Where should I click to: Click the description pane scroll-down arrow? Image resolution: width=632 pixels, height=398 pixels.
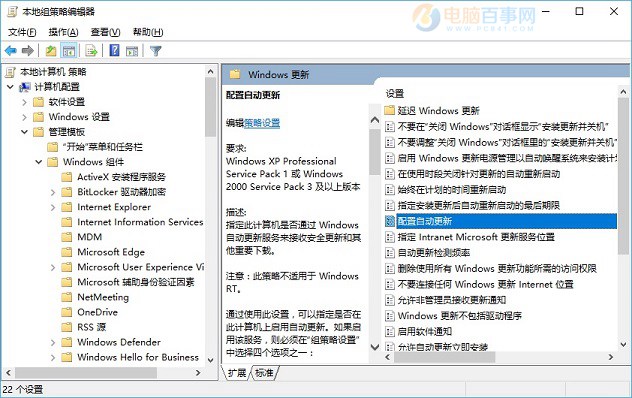click(x=375, y=347)
